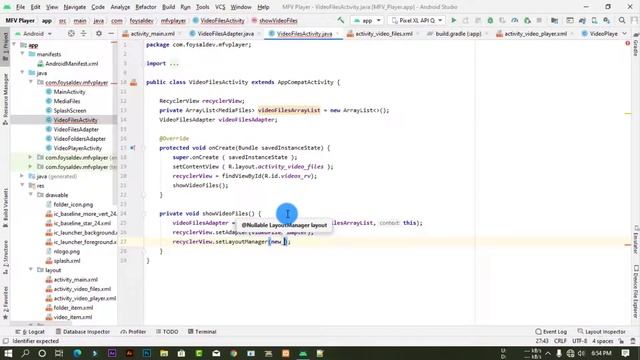Open the Profiler tool window
The height and width of the screenshot is (360, 640).
tap(133, 331)
